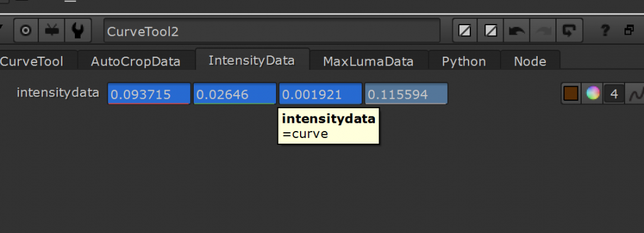Screen dimensions: 644x233
Task: Open help with the question mark
Action: 604,30
